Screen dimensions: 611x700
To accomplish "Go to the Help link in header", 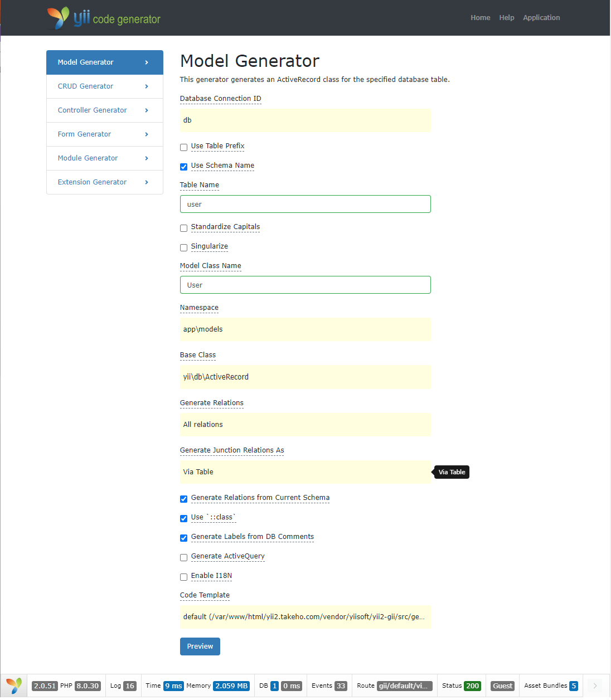I will (x=506, y=18).
